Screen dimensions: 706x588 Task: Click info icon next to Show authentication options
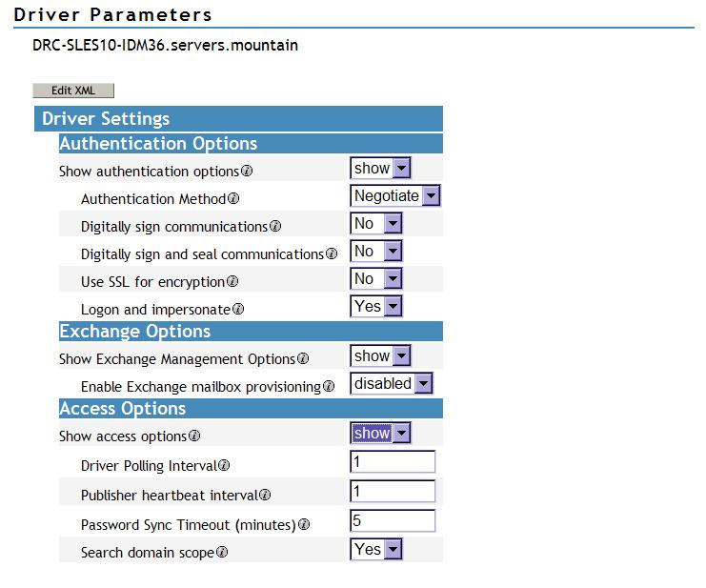pos(247,171)
